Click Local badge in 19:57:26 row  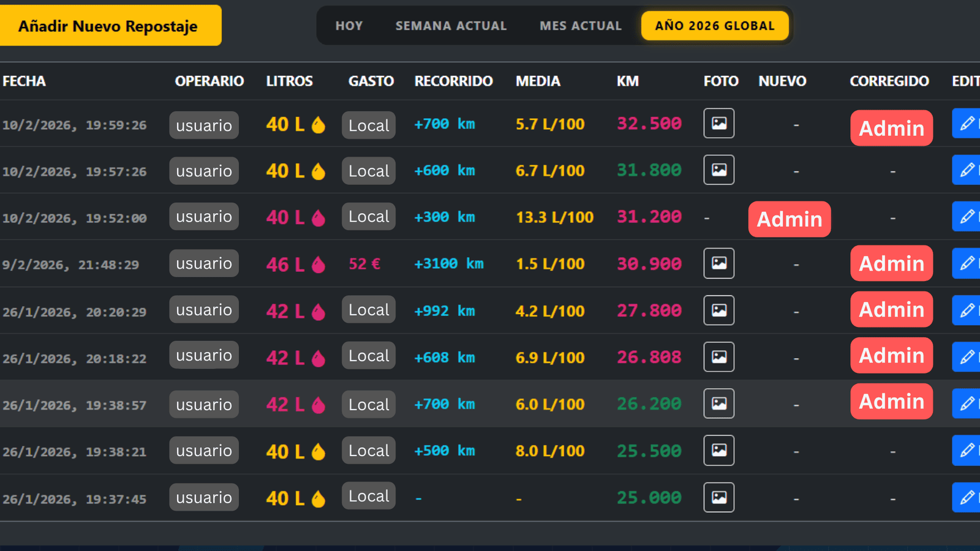369,171
